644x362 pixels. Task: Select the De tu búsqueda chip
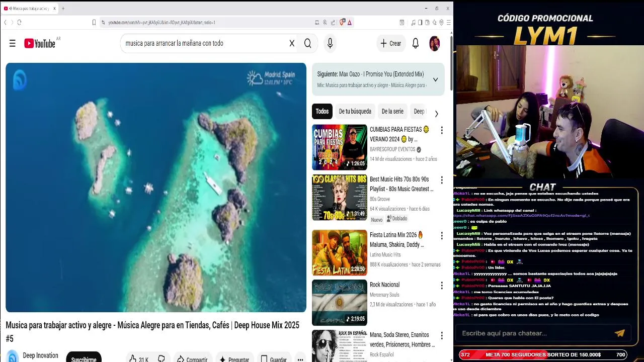[355, 111]
